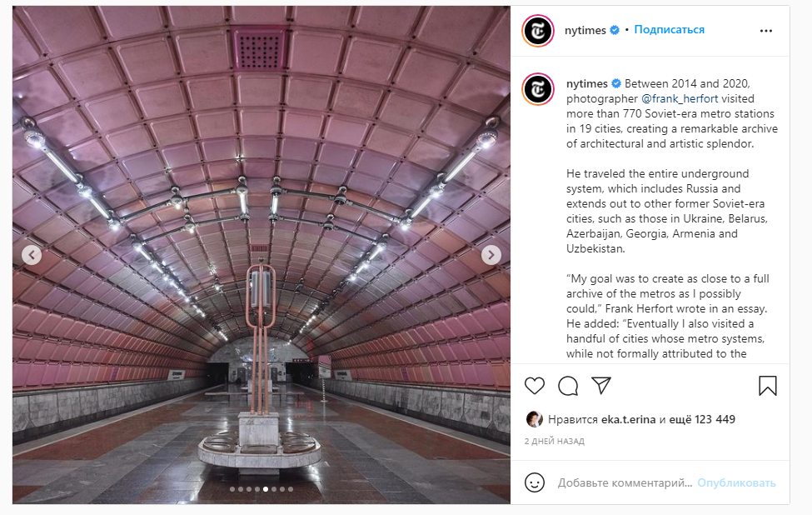Click the Подписаться follow button
812x515 pixels.
[x=669, y=30]
